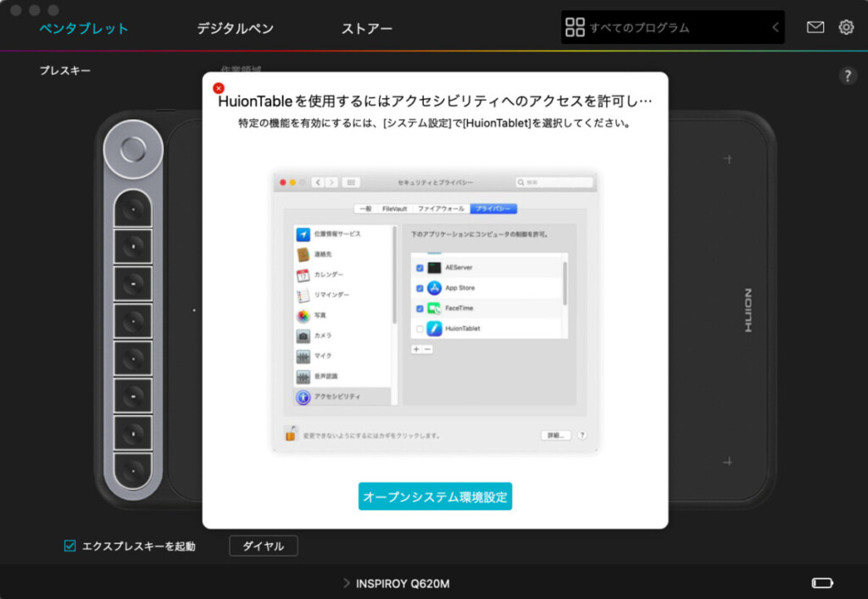868x599 pixels.
Task: Close the accessibility permission dialog
Action: pyautogui.click(x=219, y=88)
